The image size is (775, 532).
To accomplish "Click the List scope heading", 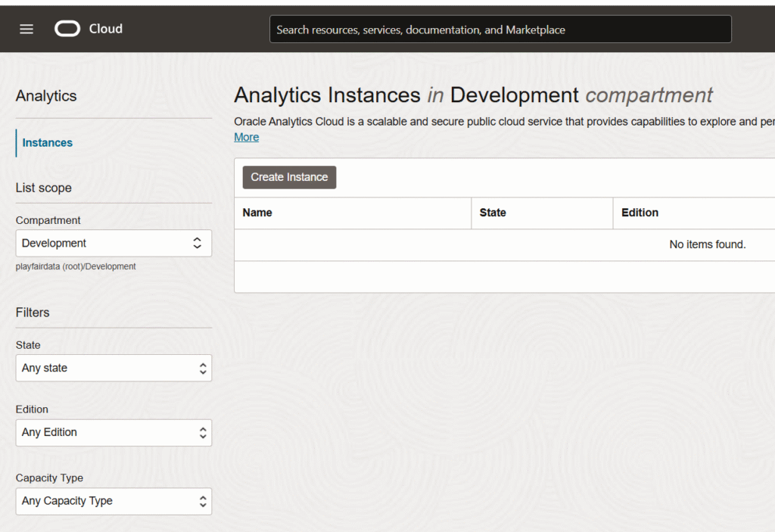I will [x=43, y=188].
